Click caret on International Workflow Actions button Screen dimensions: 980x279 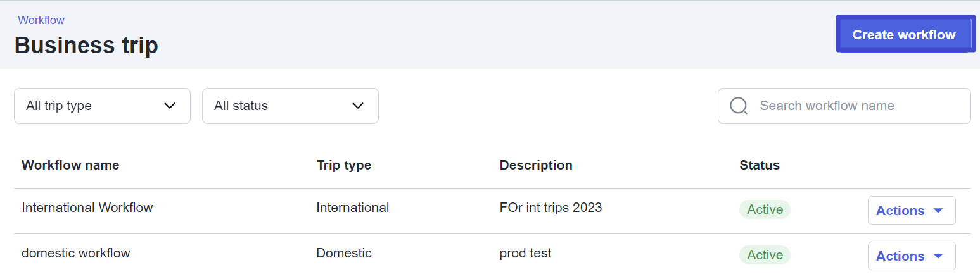point(939,211)
